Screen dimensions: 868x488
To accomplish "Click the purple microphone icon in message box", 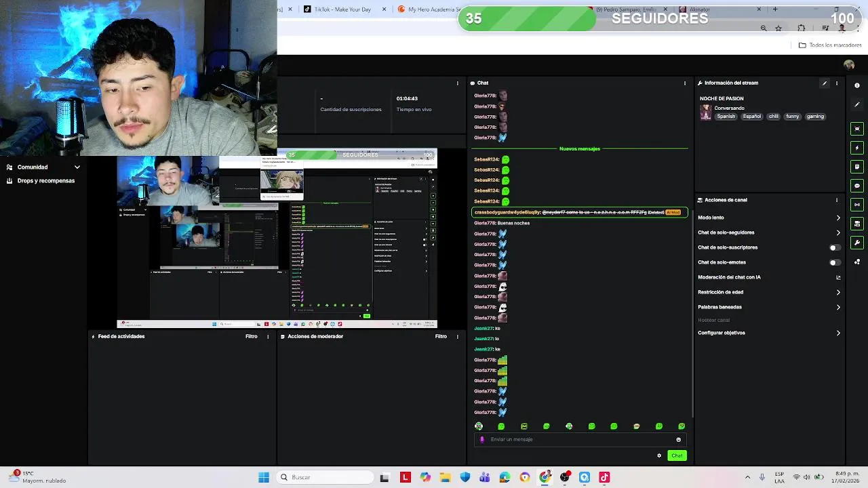I will coord(482,439).
